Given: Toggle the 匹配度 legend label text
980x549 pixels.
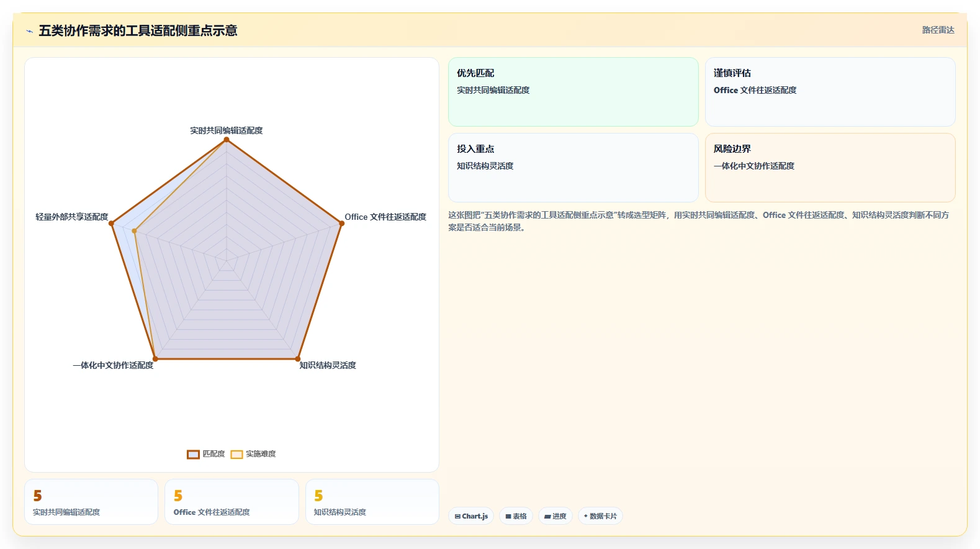Looking at the screenshot, I should 214,454.
